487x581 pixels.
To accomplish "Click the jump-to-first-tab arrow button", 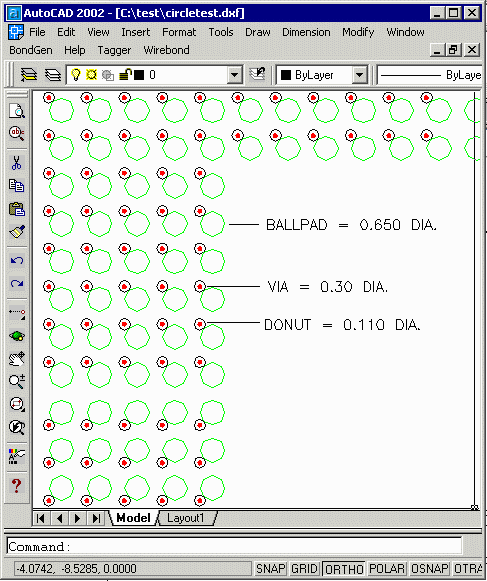I will click(41, 518).
